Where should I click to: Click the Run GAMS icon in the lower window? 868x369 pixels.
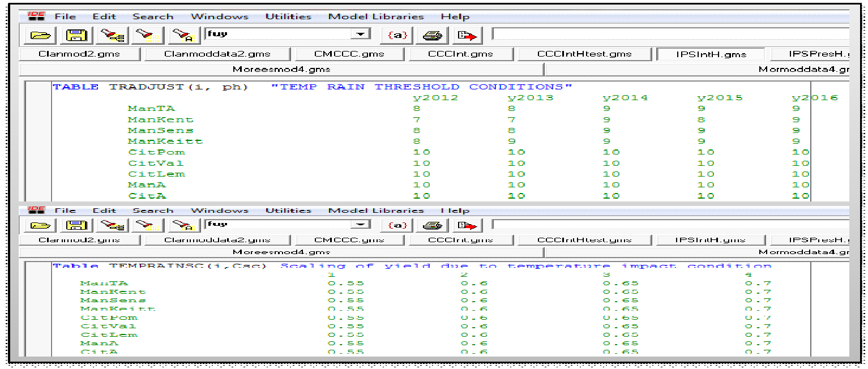[468, 225]
